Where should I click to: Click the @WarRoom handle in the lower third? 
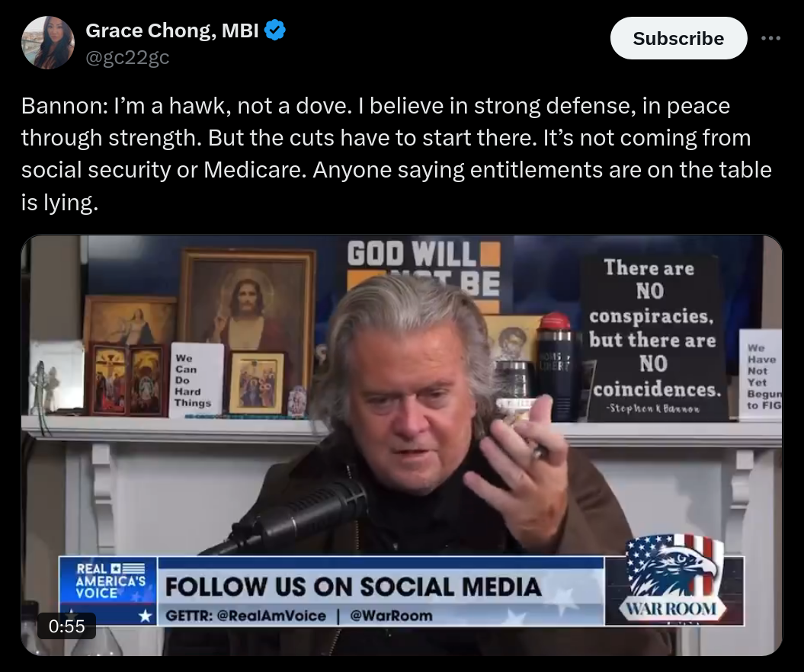pyautogui.click(x=391, y=616)
